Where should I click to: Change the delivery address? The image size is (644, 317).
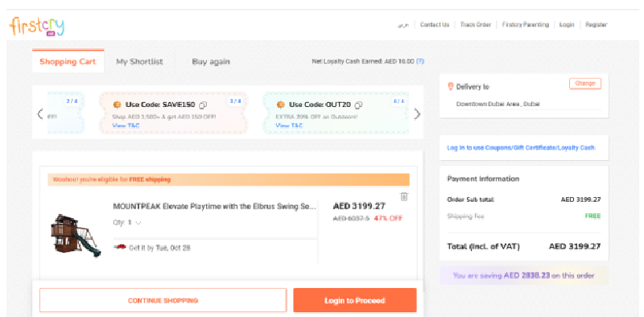pos(585,84)
